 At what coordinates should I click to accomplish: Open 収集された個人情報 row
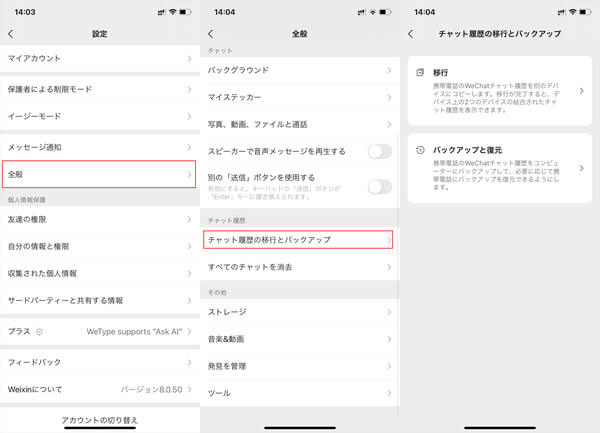coord(100,273)
